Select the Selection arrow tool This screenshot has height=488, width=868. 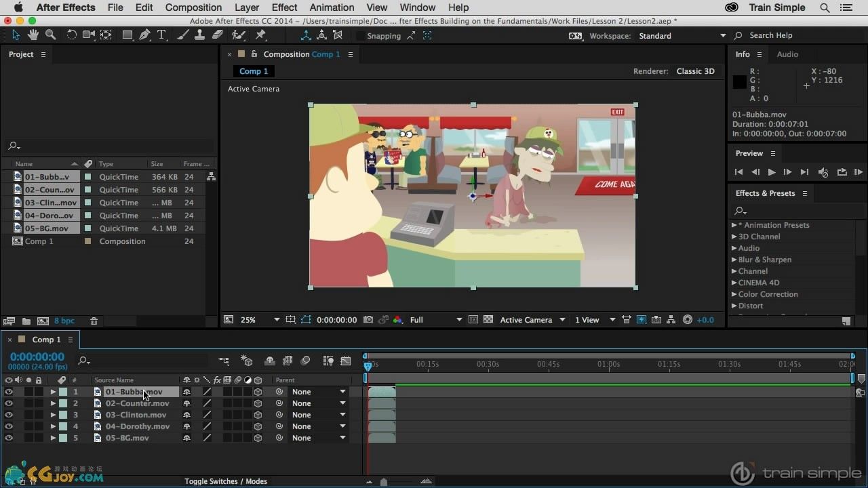(x=16, y=35)
